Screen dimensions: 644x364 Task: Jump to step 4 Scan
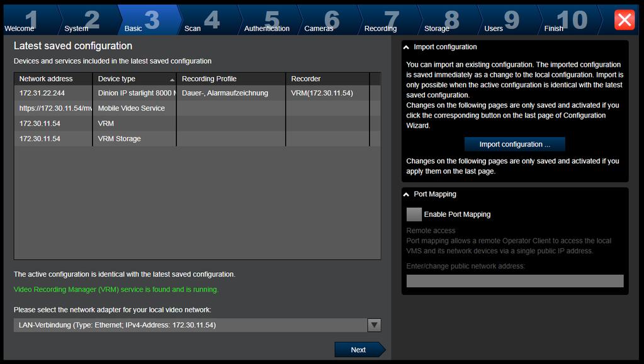pos(208,19)
